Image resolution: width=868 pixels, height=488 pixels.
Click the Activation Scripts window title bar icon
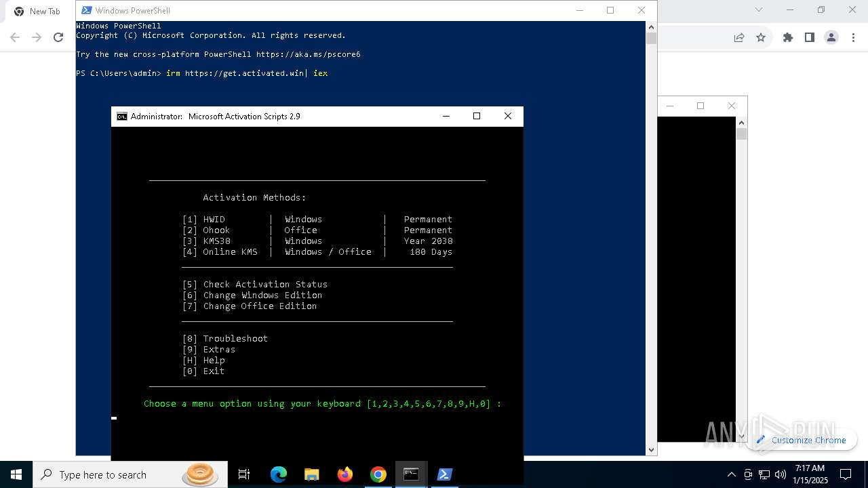(122, 117)
